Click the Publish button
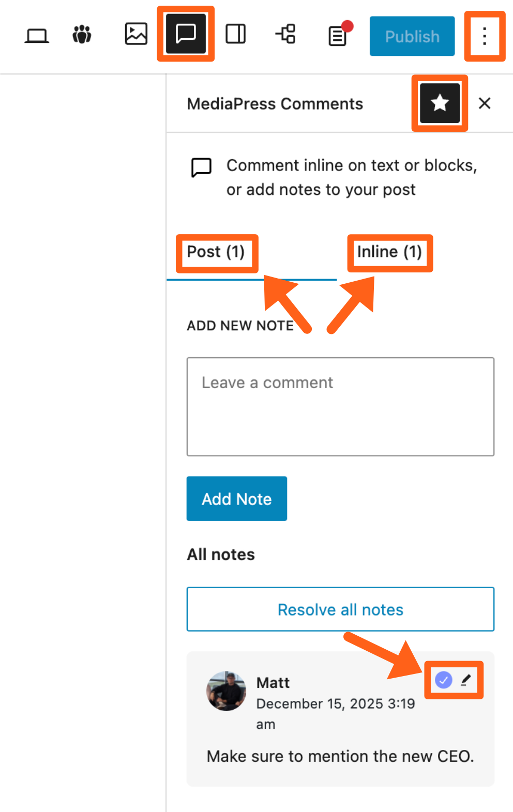Screen dimensions: 513x812 tap(412, 36)
